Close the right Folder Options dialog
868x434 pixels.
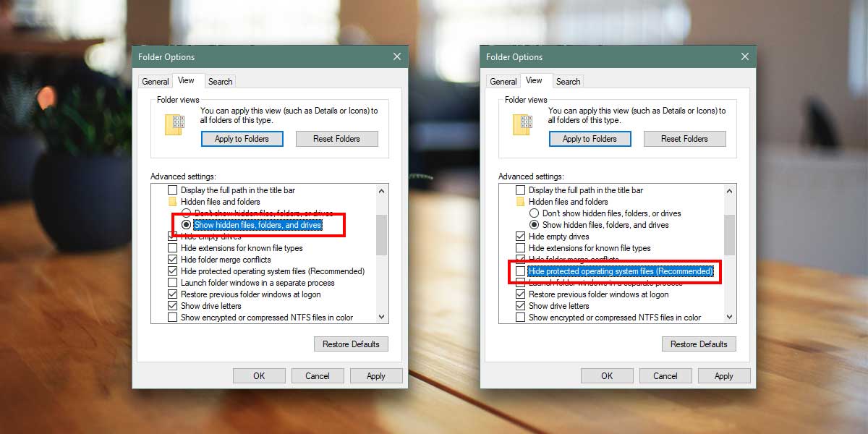pyautogui.click(x=745, y=56)
